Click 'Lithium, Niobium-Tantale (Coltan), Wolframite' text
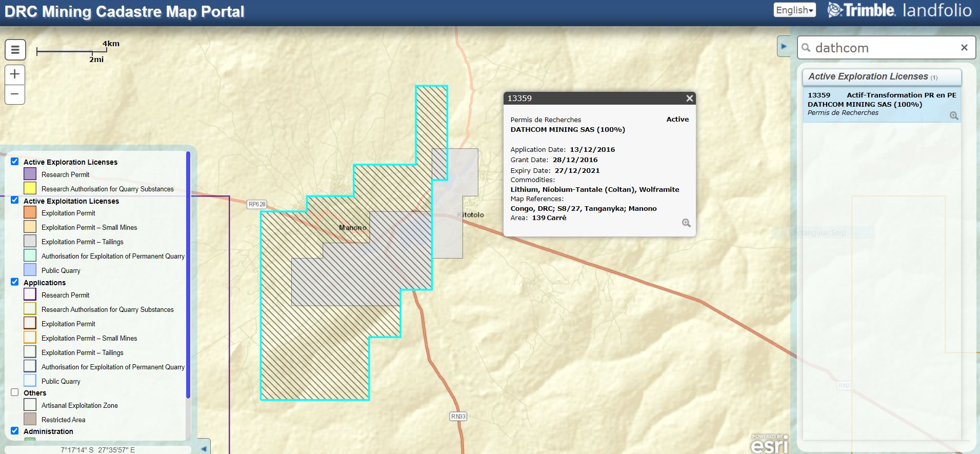The height and width of the screenshot is (454, 980). point(595,190)
